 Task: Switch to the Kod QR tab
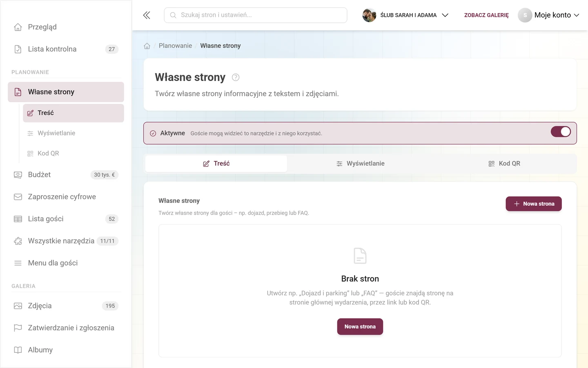coord(504,164)
